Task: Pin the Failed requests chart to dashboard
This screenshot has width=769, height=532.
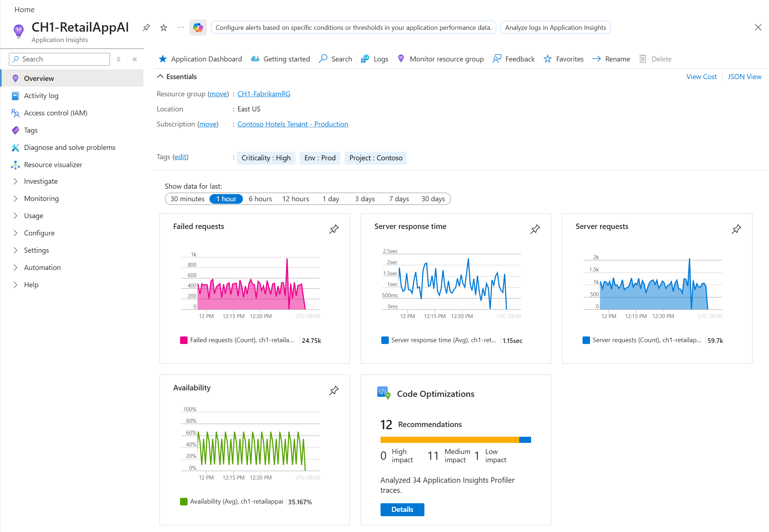Action: (x=334, y=229)
